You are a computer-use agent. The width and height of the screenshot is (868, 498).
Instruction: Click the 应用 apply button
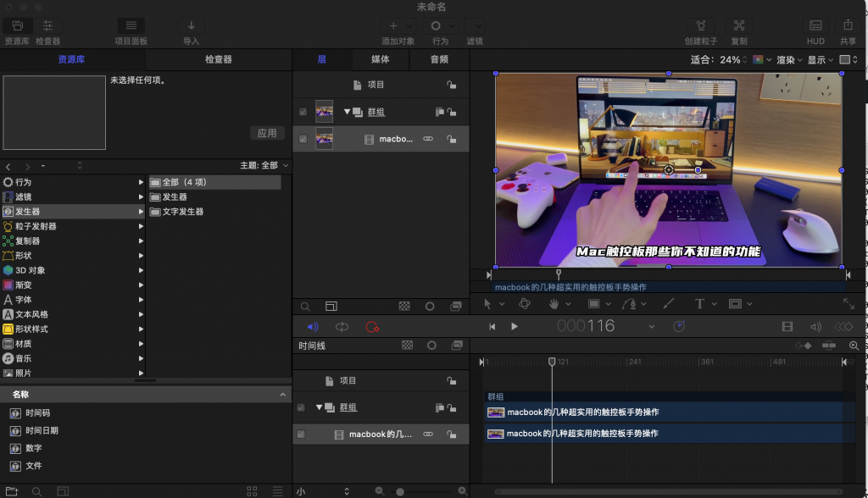267,133
